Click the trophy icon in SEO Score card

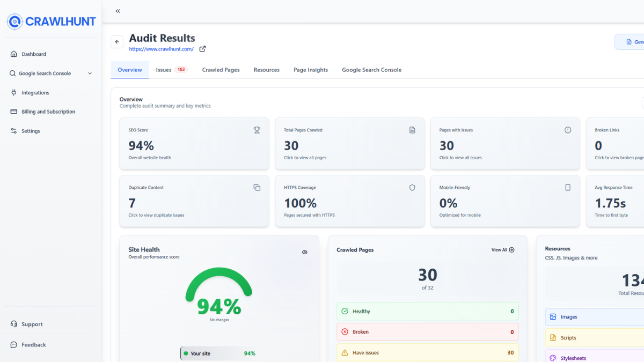257,130
